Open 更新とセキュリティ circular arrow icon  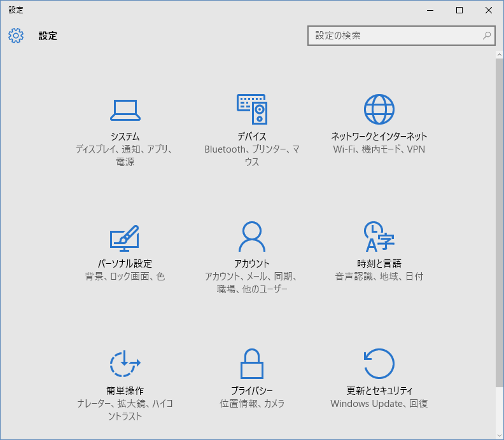(x=379, y=364)
